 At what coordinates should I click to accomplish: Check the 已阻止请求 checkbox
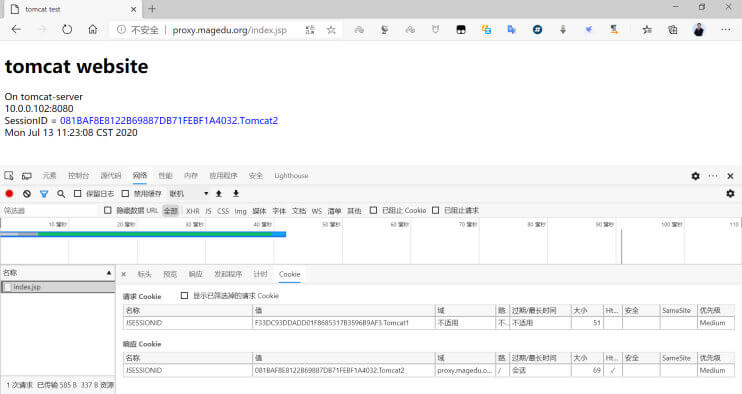tap(435, 210)
